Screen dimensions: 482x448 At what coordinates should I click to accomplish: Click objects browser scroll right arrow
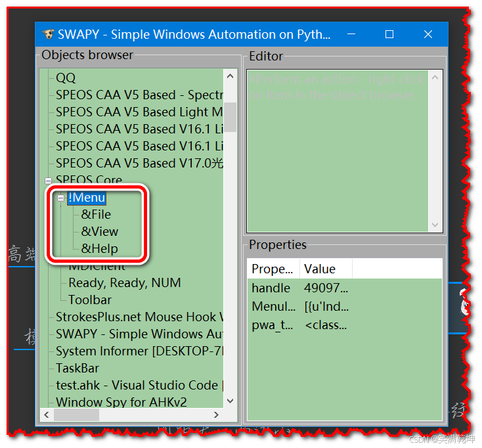click(216, 414)
